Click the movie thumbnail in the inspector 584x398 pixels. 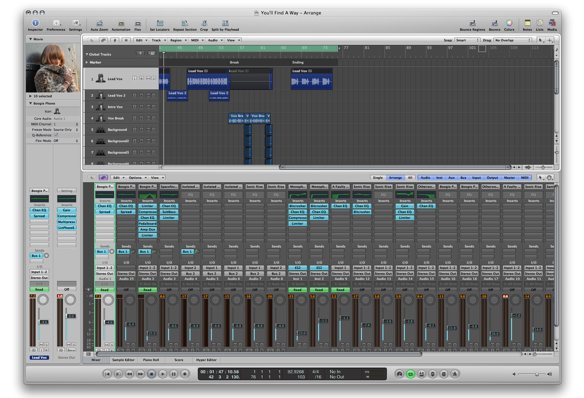pos(53,68)
